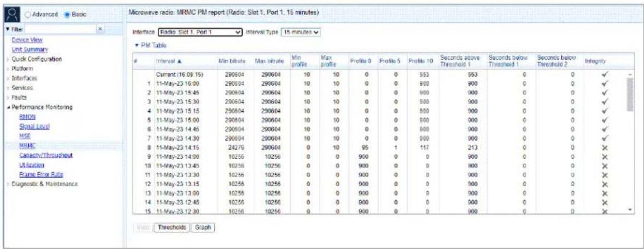Screen dimensions: 644x250
Task: Click the integrity X mark for 11-May-23 12:45
Action: click(604, 202)
